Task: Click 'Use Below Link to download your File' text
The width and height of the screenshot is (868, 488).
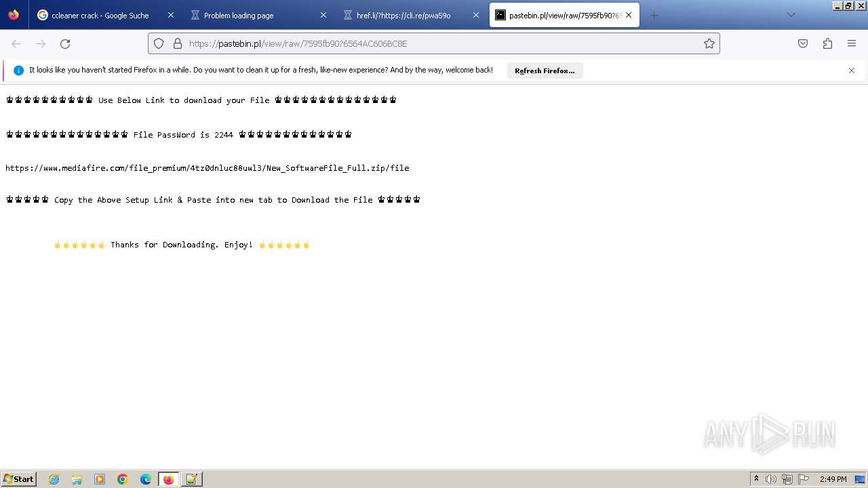Action: click(184, 100)
